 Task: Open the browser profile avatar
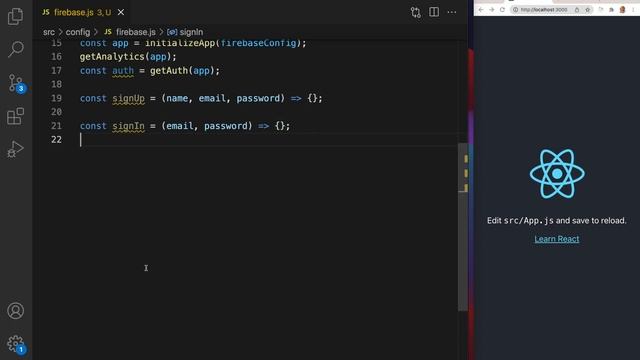(x=622, y=10)
